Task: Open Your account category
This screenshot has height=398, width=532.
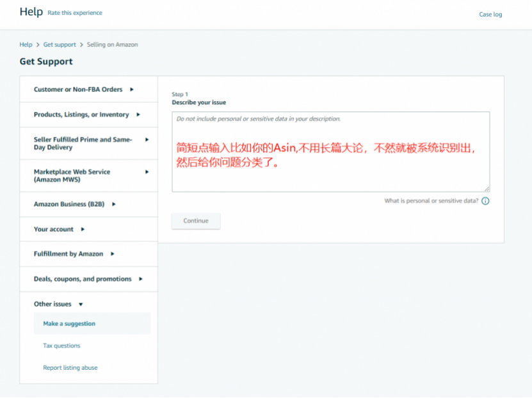Action: [x=54, y=229]
